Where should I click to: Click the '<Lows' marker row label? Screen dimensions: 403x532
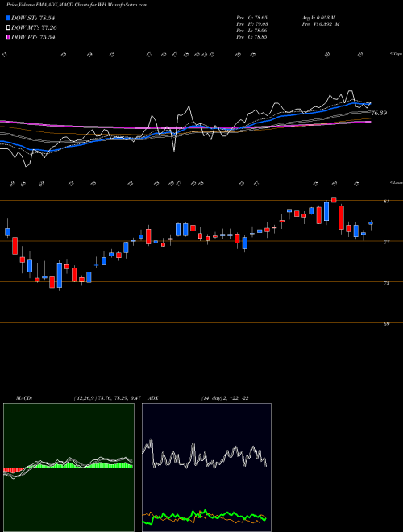tap(396, 182)
